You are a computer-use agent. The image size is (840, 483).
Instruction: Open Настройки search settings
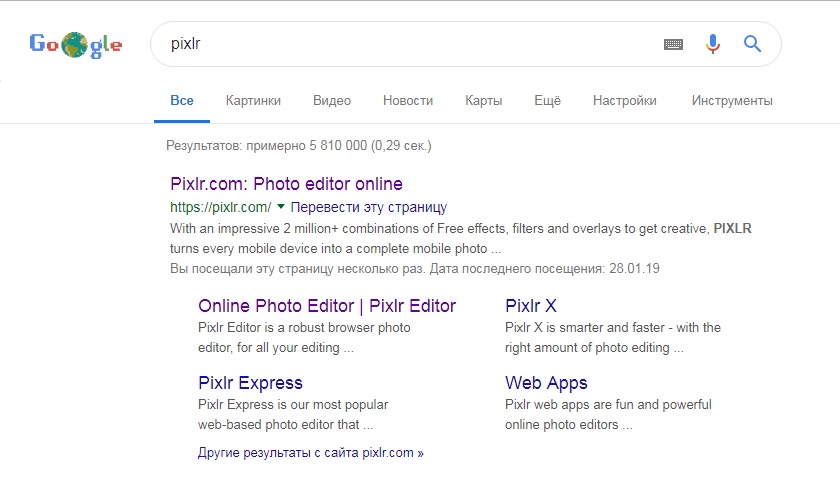[624, 101]
